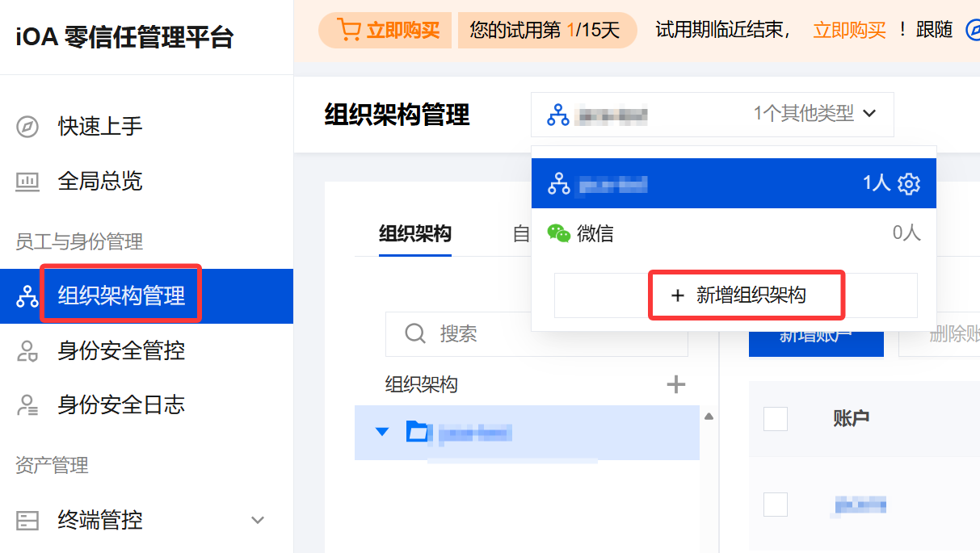Click the blue folder icon in tree

coord(417,432)
